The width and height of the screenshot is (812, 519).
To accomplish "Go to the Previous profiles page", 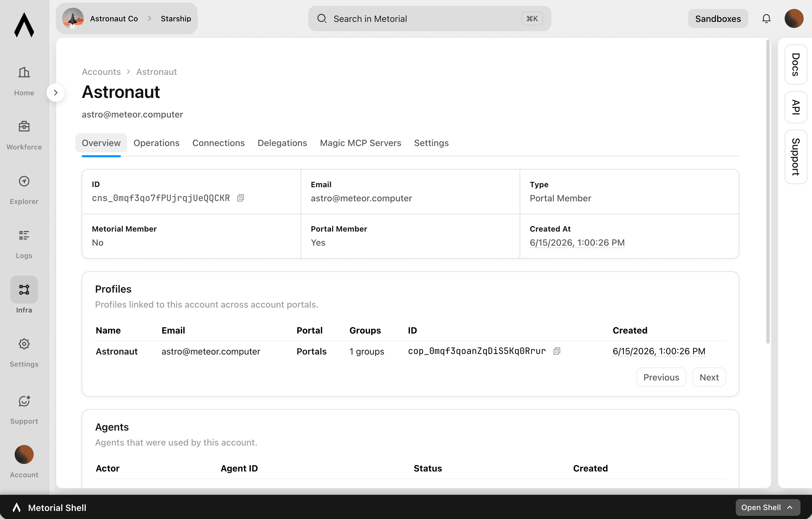I will point(661,377).
